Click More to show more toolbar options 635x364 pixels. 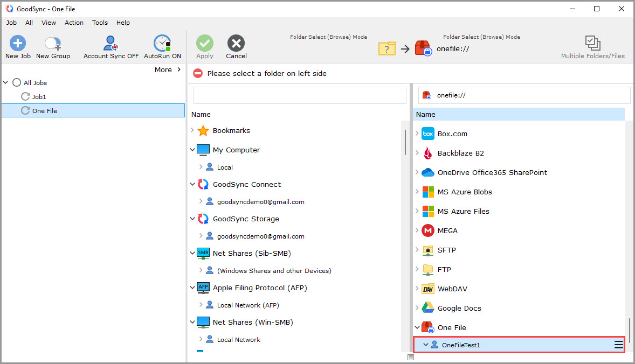(168, 69)
